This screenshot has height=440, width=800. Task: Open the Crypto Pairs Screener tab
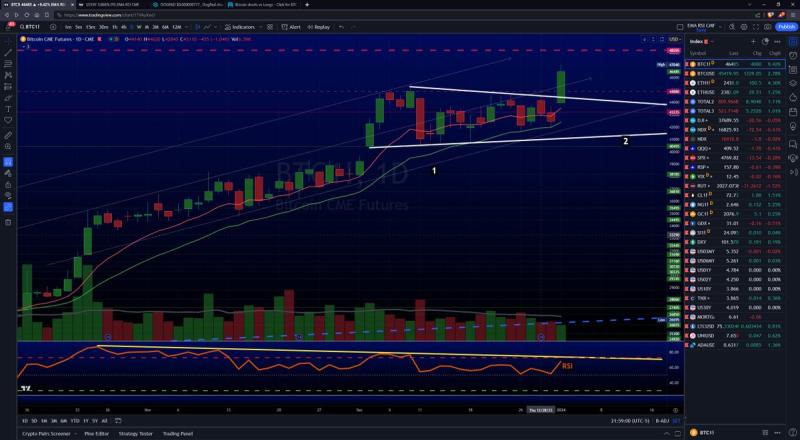pyautogui.click(x=46, y=433)
